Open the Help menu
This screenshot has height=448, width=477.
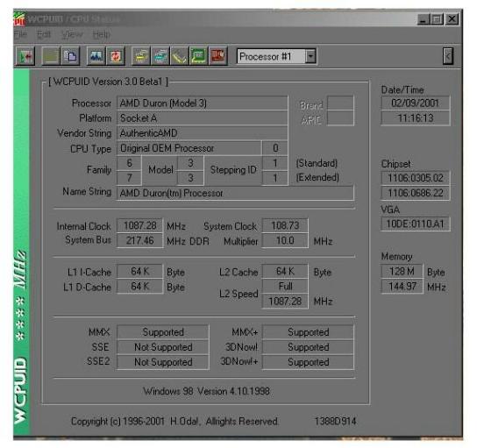click(102, 34)
